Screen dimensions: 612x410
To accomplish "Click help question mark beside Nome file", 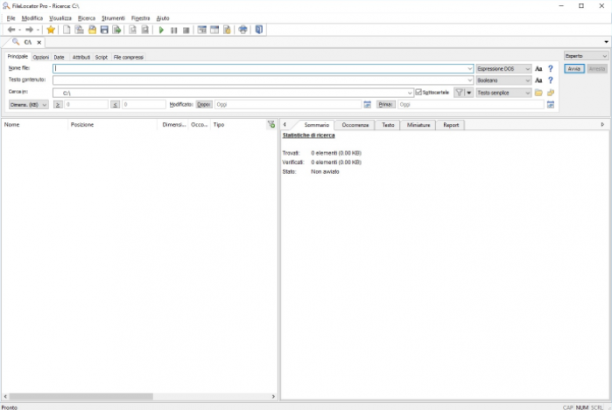I will pyautogui.click(x=550, y=69).
